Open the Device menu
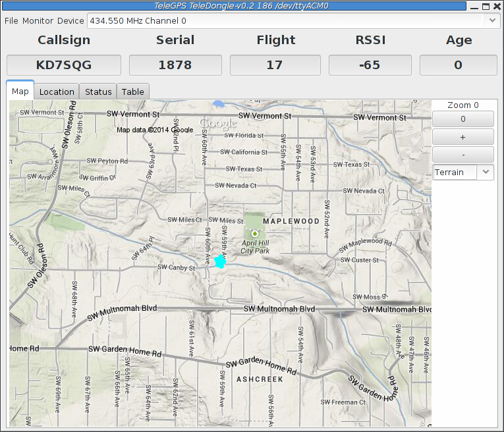Viewport: 504px width, 432px height. click(x=70, y=20)
